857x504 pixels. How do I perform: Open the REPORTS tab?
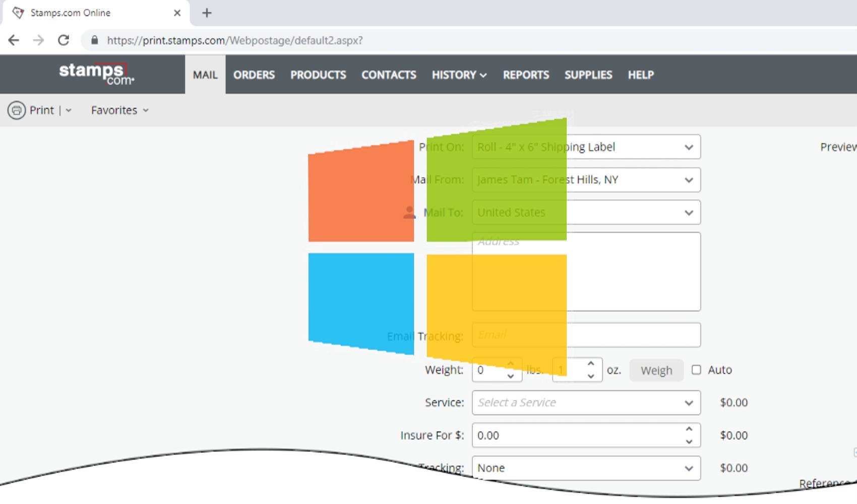526,75
